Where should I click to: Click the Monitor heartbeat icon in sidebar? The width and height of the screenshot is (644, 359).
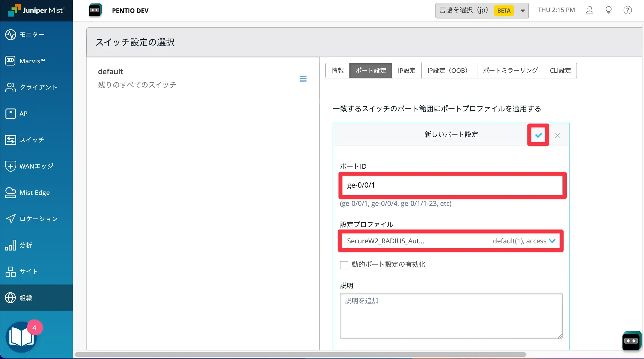[11, 35]
